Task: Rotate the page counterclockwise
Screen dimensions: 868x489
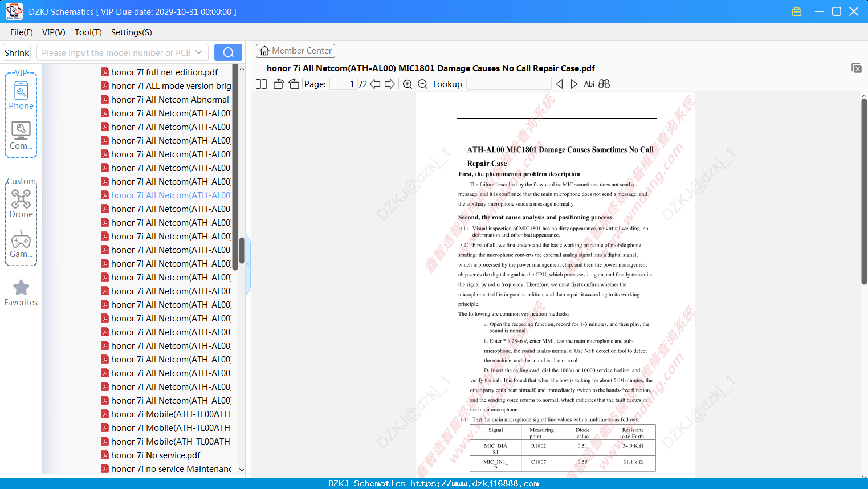Action: point(279,84)
